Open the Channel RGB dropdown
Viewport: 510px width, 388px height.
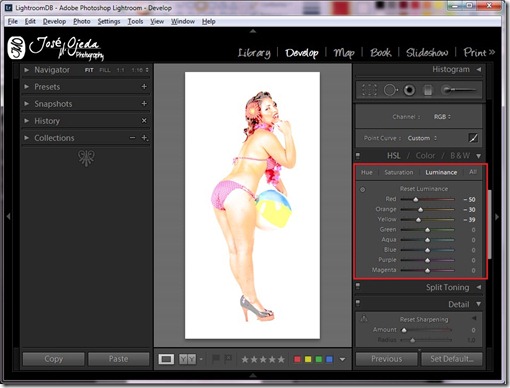click(442, 117)
